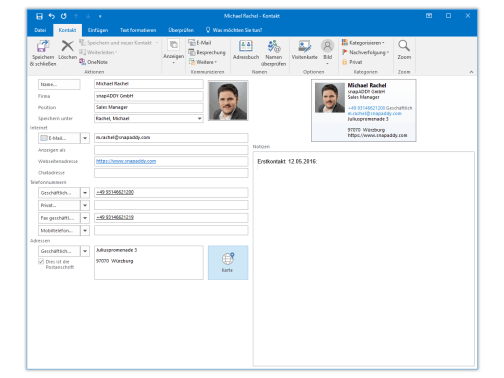This screenshot has height=378, width=504.
Task: Open the Überprüfen tab
Action: click(x=181, y=30)
